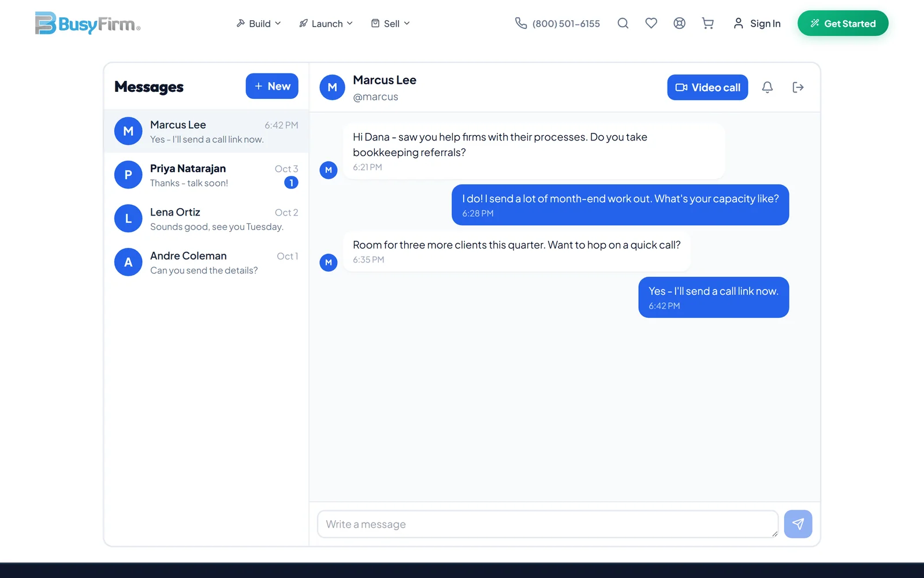This screenshot has height=578, width=924.
Task: Click the Sign In link
Action: tap(757, 24)
